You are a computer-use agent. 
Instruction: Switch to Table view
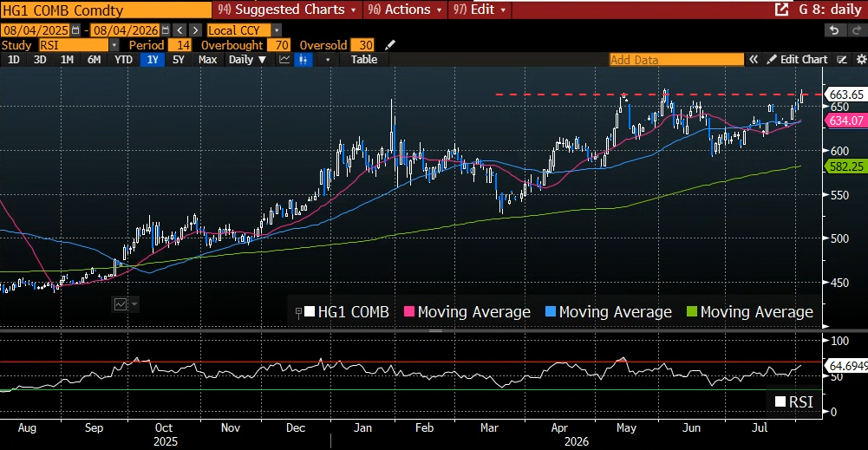363,59
